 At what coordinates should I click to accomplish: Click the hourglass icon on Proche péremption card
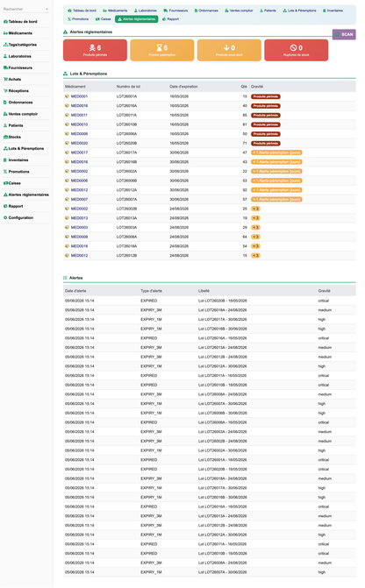tap(159, 47)
